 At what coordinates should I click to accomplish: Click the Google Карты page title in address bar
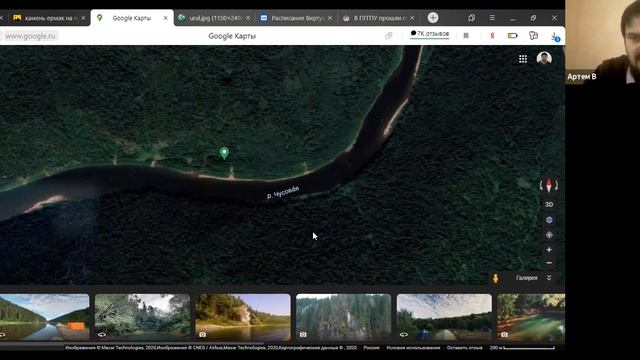click(x=232, y=36)
